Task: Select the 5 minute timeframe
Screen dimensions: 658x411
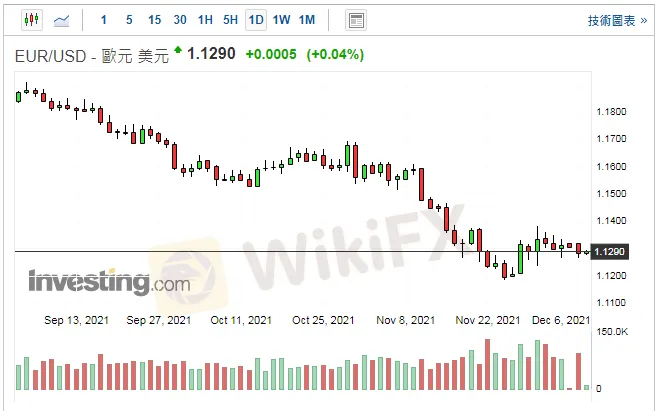Action: [x=129, y=19]
